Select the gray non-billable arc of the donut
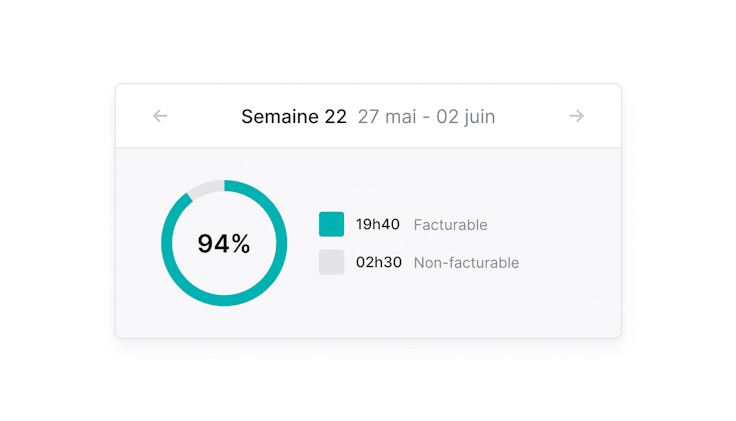 (204, 188)
